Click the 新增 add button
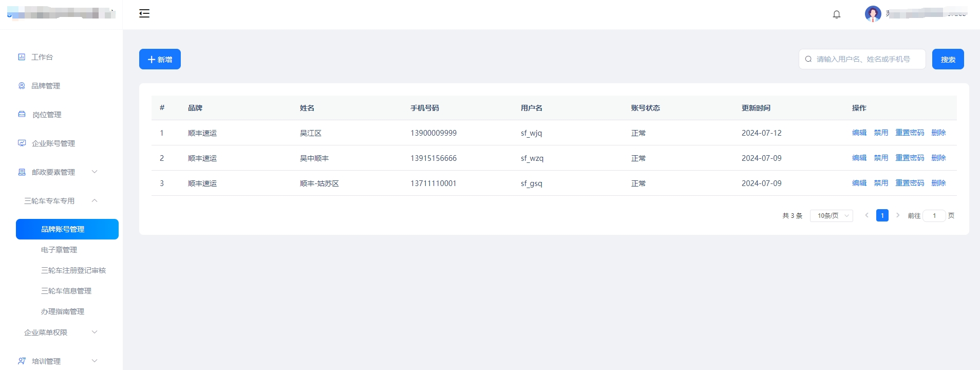 tap(160, 59)
